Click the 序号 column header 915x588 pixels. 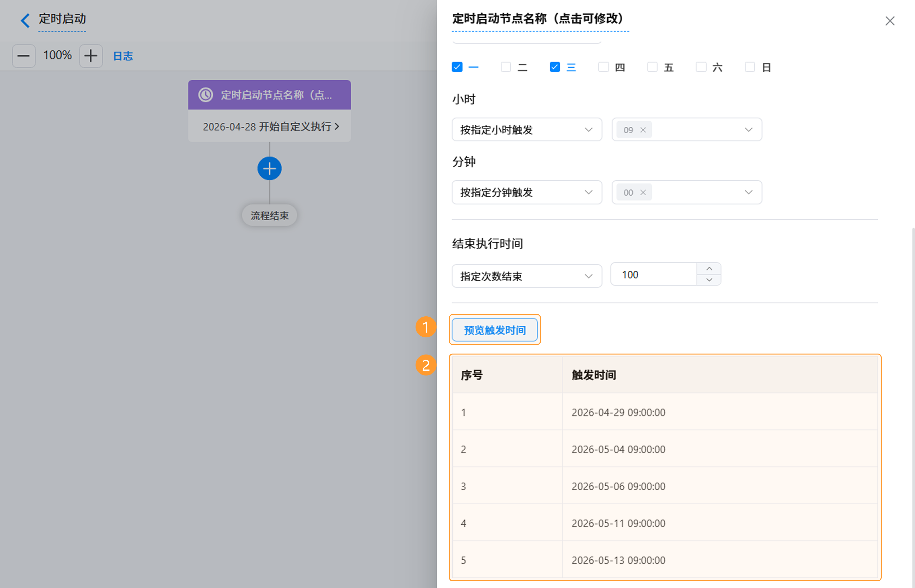508,375
